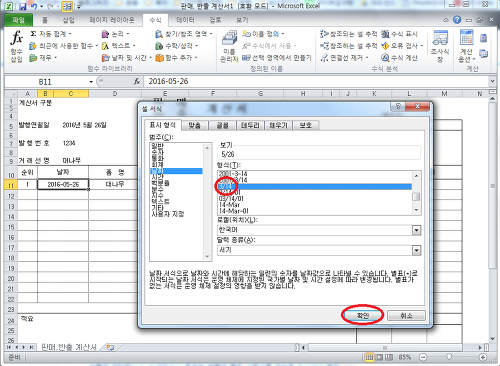Image resolution: width=500 pixels, height=366 pixels.
Task: Switch to Page Break Preview in status bar
Action: (389, 357)
